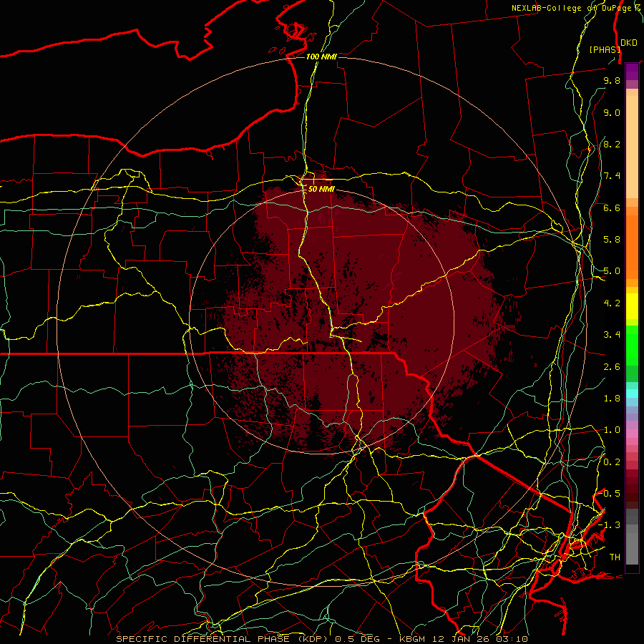Click the SPECIFIC DIFFERENTIAL PHASE (KDP) caption
Viewport: 644px width, 644px height.
click(x=224, y=639)
